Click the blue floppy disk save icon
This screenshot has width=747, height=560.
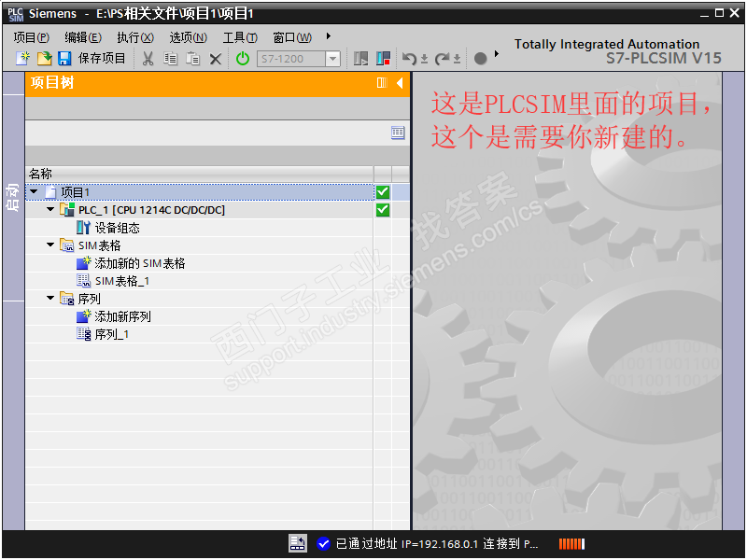(64, 58)
